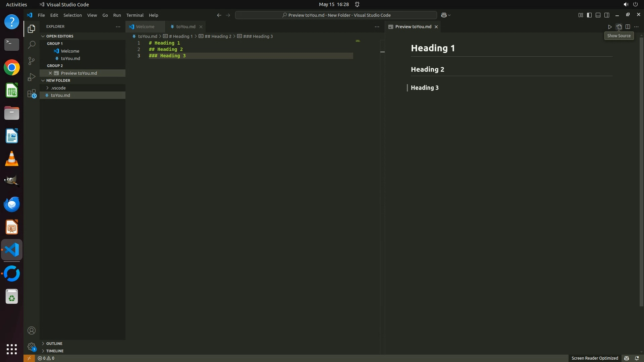Image resolution: width=644 pixels, height=362 pixels.
Task: Click the command center search field
Action: 336,15
